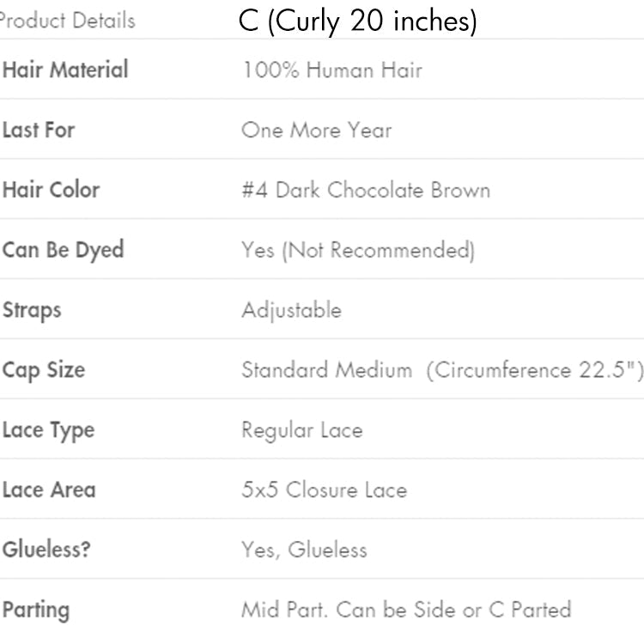Click the "100% Human Hair" value
The image size is (644, 644).
coord(331,70)
